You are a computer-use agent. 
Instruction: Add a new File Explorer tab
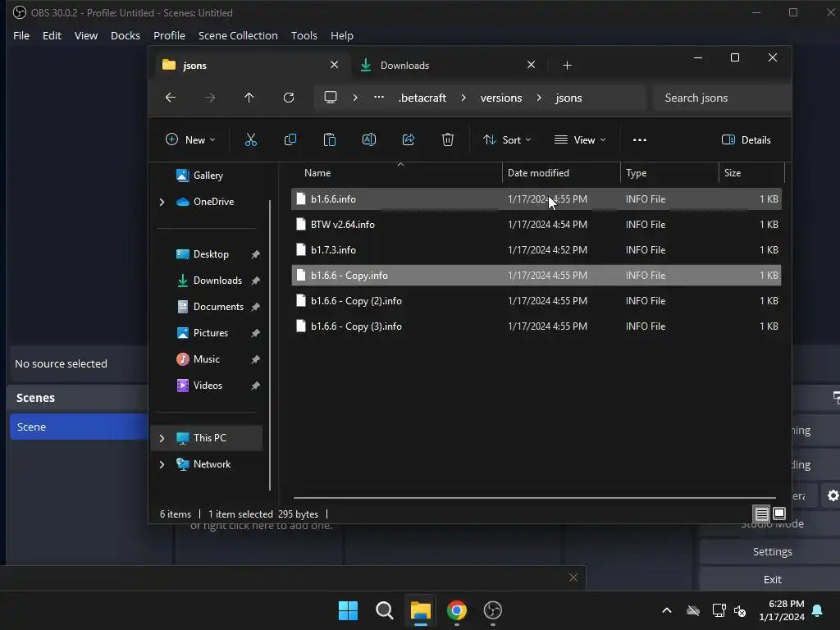click(568, 66)
